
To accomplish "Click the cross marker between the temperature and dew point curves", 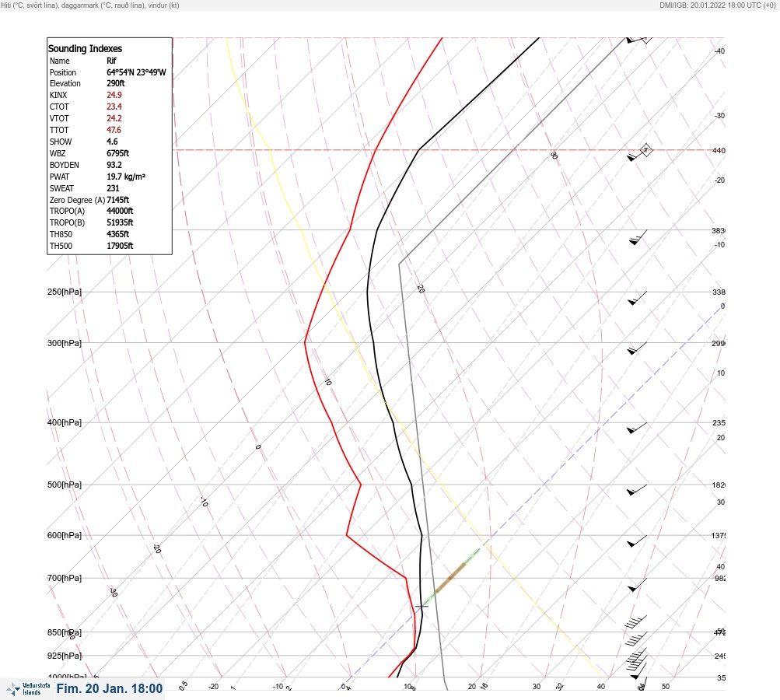I will point(421,606).
